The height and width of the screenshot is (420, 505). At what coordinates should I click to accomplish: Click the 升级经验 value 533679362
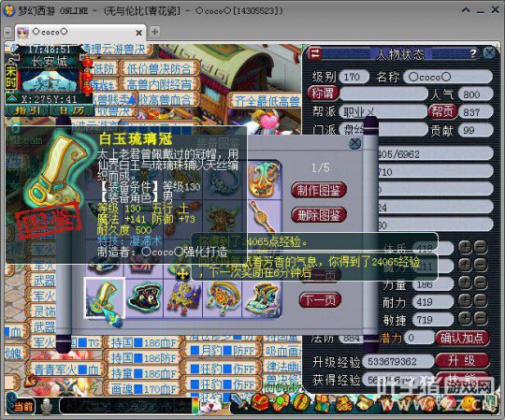click(x=397, y=361)
